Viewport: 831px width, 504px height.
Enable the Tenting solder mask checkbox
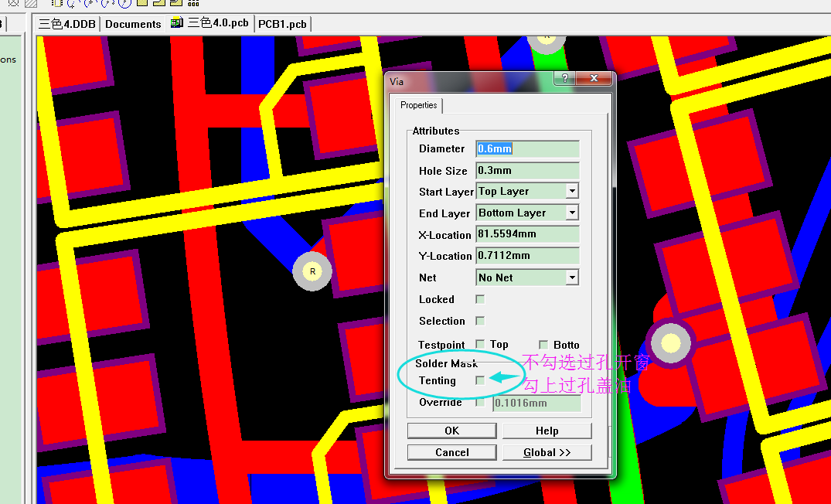coord(480,380)
